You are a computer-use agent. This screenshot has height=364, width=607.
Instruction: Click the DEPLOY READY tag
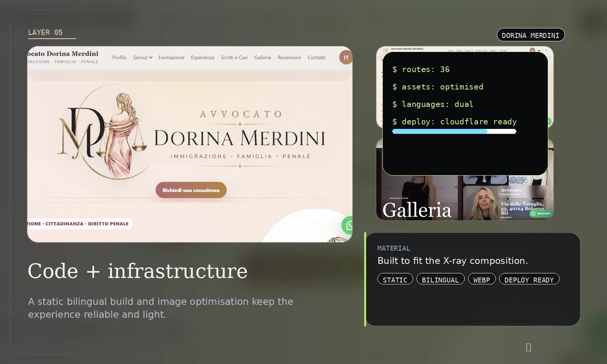(529, 279)
